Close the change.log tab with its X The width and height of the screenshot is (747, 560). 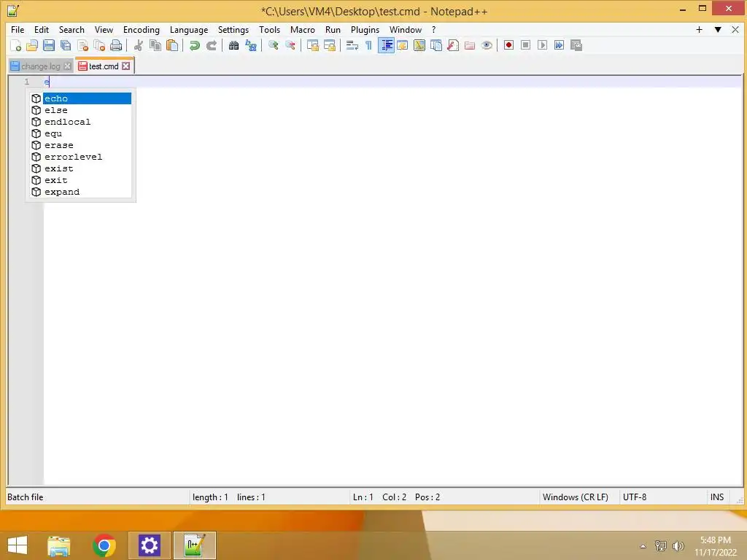click(x=68, y=66)
